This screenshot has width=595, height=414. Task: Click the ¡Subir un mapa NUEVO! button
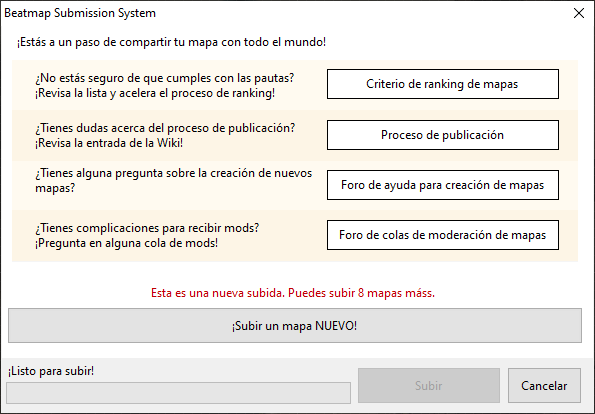295,326
